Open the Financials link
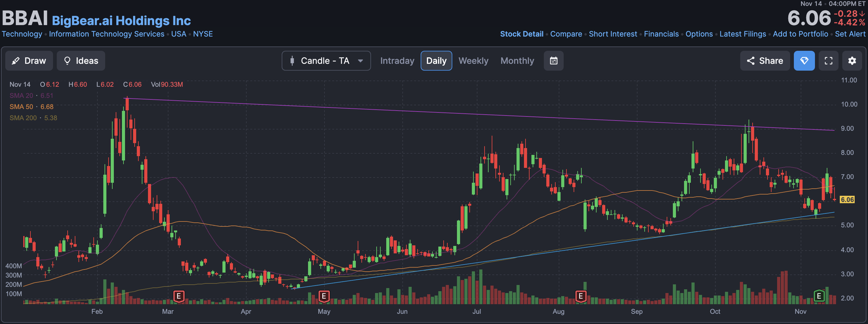868x324 pixels. click(661, 34)
